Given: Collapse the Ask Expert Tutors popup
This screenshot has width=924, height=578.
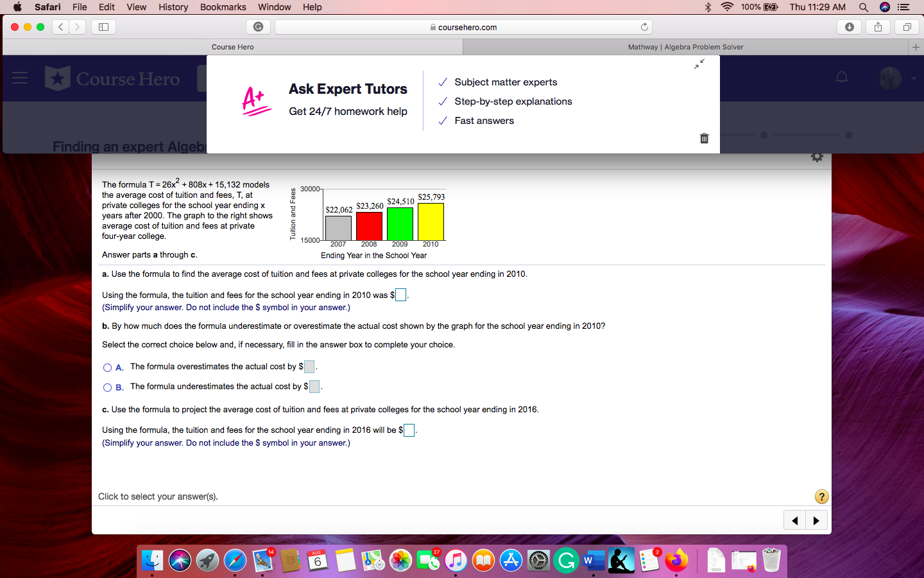Looking at the screenshot, I should 699,64.
